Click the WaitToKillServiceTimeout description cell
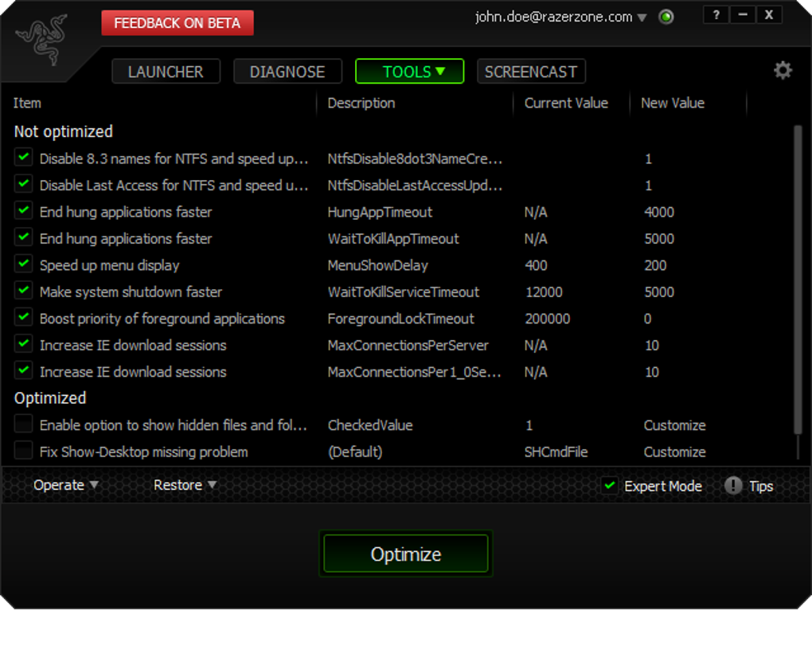 403,292
